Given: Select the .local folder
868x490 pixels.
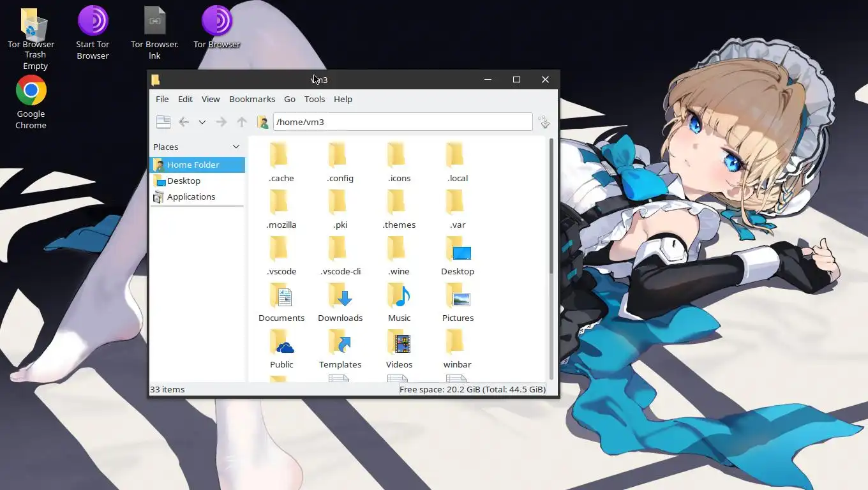Looking at the screenshot, I should point(458,163).
